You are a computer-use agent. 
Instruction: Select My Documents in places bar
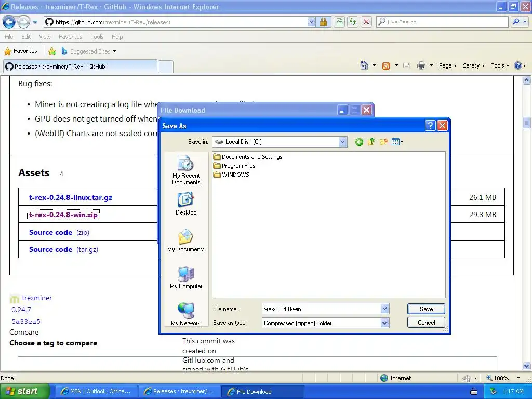pyautogui.click(x=186, y=241)
